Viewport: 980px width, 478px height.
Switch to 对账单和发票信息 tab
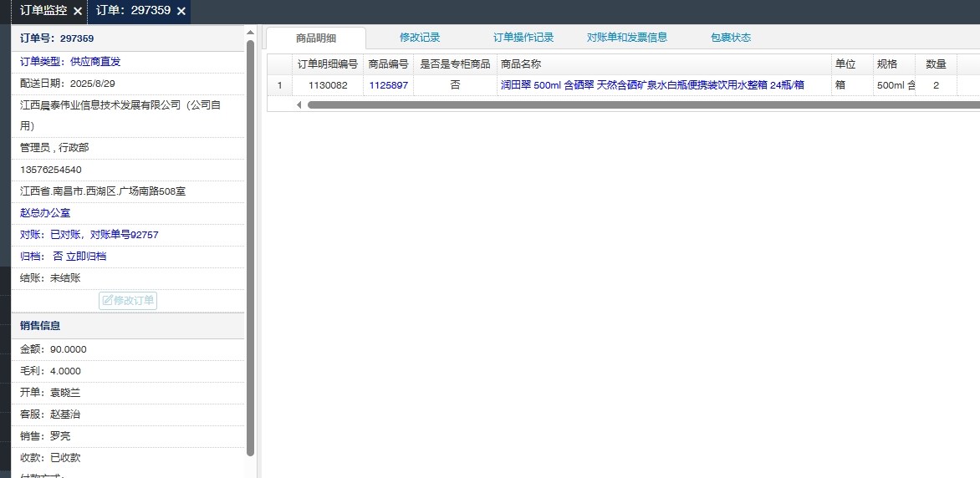coord(626,38)
